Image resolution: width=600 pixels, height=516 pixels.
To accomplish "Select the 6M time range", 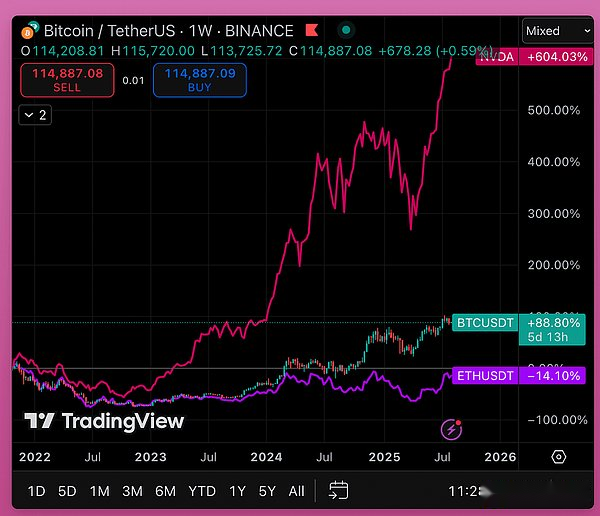I will click(x=165, y=491).
